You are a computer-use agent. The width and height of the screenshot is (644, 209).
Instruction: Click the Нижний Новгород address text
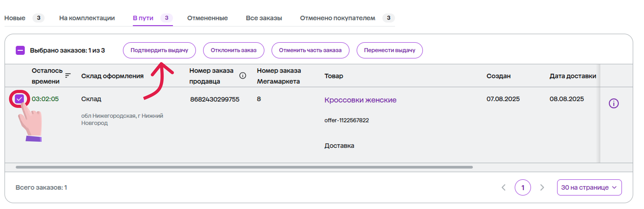[x=122, y=119]
